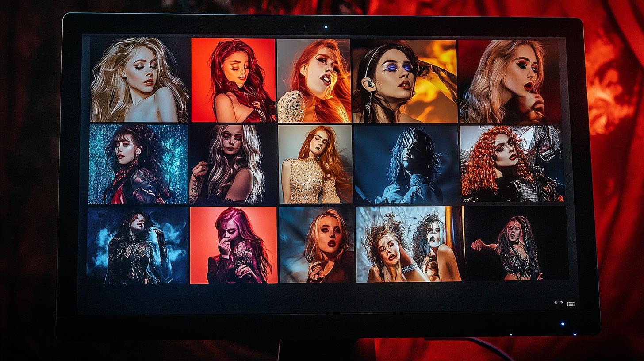644x361 pixels.
Task: Select portrait with blue eyeshadow and flames
Action: click(405, 81)
